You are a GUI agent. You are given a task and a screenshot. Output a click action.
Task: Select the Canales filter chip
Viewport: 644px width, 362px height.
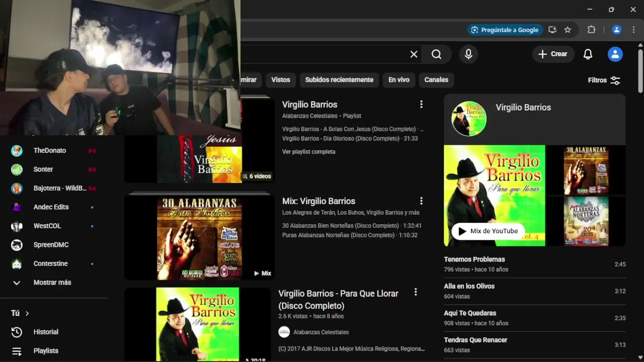(x=436, y=79)
